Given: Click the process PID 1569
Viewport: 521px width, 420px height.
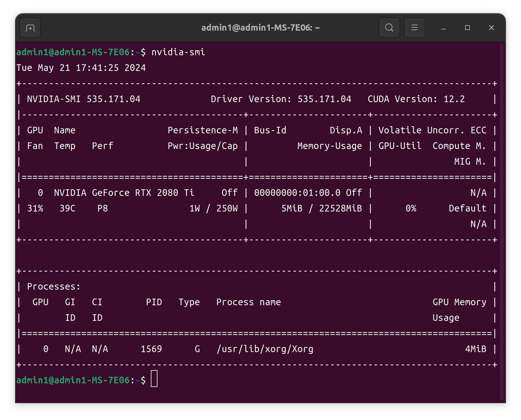Looking at the screenshot, I should pos(151,349).
